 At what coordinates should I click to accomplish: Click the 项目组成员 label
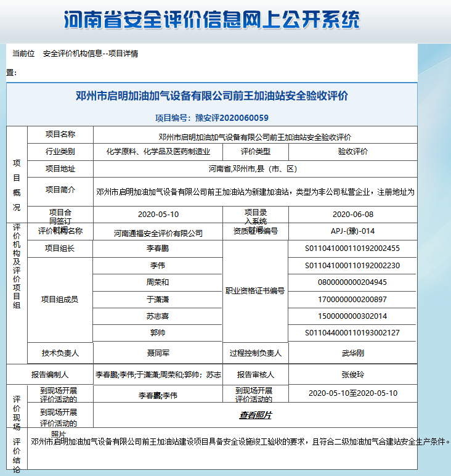click(x=60, y=300)
